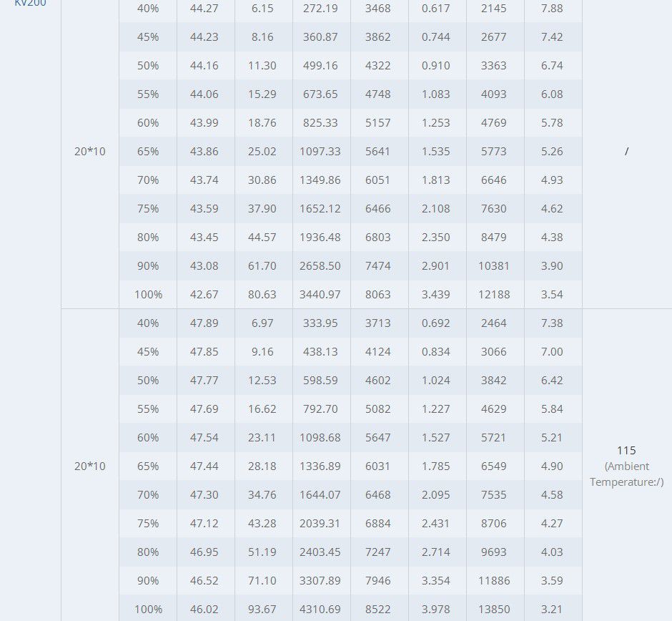Viewport: 672px width, 621px height.
Task: Select the RPM value 8522
Action: click(x=377, y=610)
